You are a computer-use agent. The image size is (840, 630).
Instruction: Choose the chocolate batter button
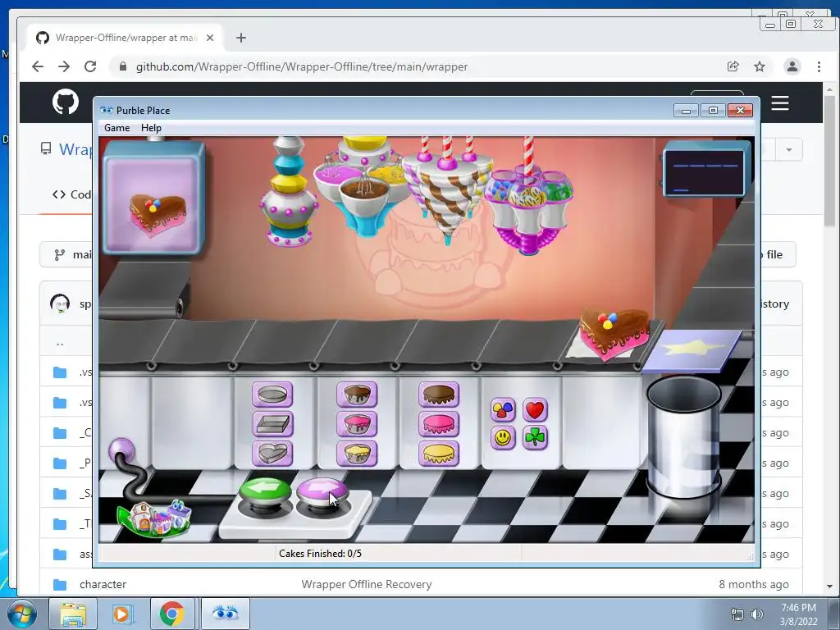tap(356, 395)
